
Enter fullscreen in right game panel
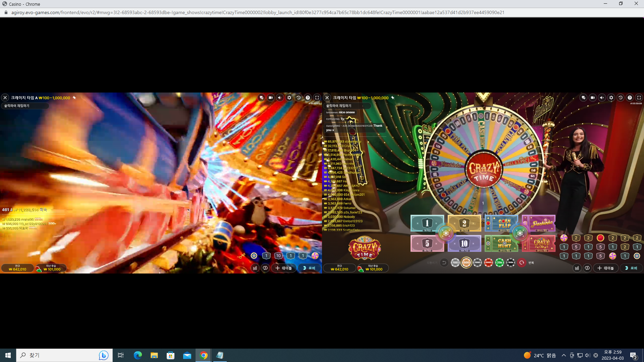[639, 98]
